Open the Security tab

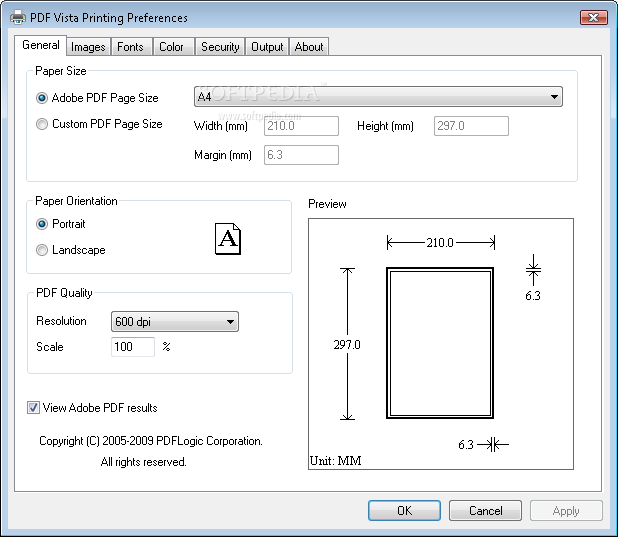[x=220, y=47]
